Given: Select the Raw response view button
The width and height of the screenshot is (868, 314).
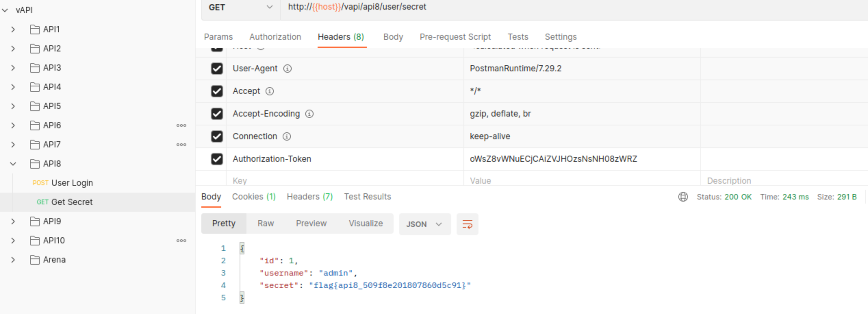Looking at the screenshot, I should click(265, 224).
